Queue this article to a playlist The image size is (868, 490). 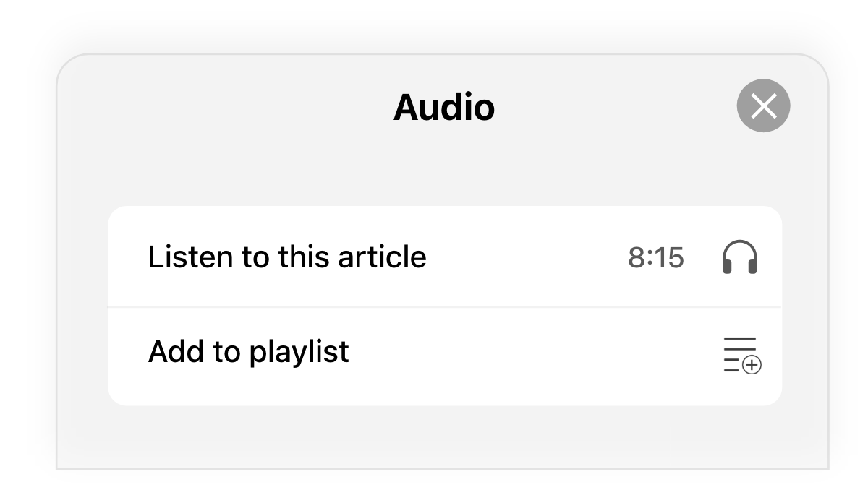point(445,356)
